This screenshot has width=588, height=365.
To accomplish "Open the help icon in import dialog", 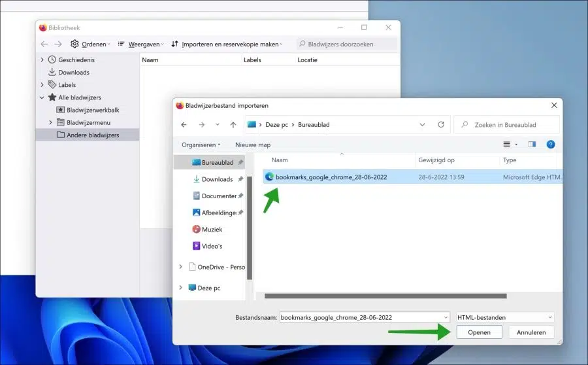I will click(x=551, y=144).
